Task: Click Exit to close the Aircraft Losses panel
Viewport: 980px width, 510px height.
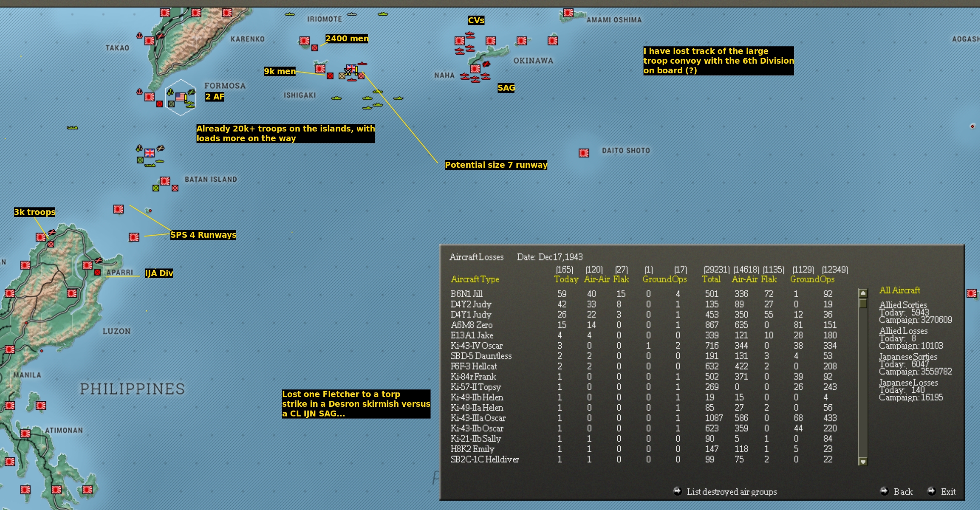Action: point(948,491)
